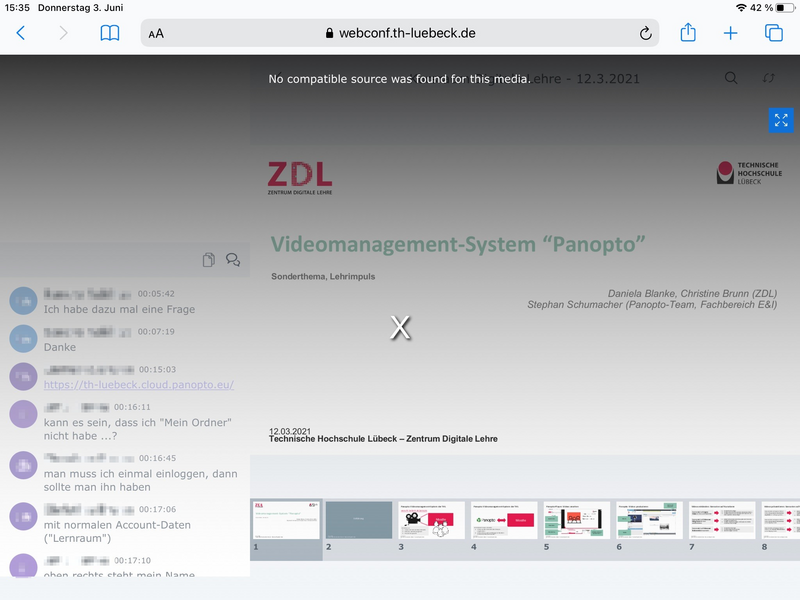Open a new tab with plus icon

731,33
